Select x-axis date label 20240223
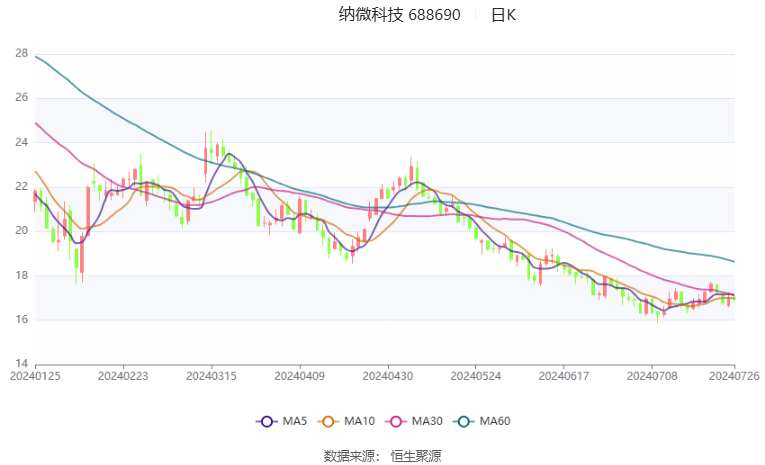This screenshot has height=465, width=765. (x=123, y=376)
